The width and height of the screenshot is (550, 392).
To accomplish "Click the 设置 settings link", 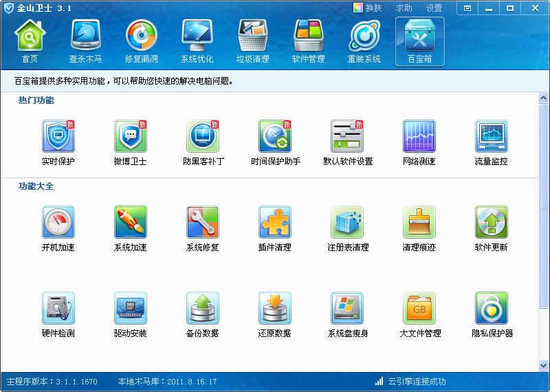I will [x=434, y=8].
